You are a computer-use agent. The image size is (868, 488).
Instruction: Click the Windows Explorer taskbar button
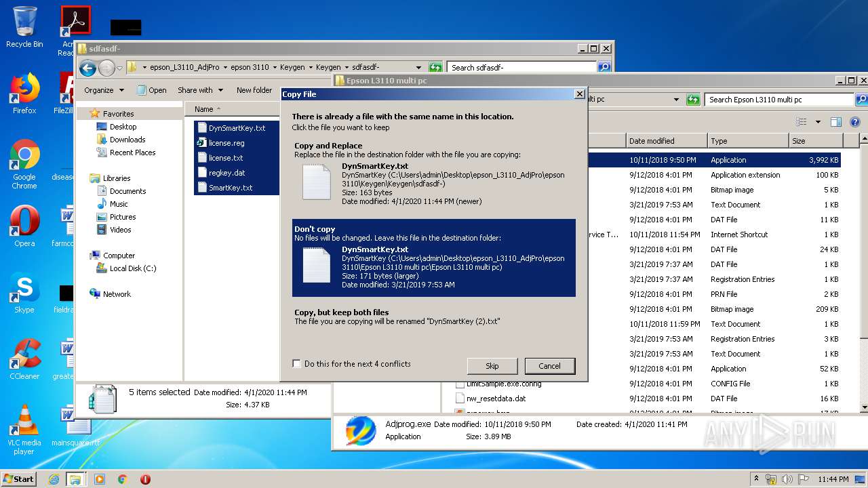pos(75,479)
